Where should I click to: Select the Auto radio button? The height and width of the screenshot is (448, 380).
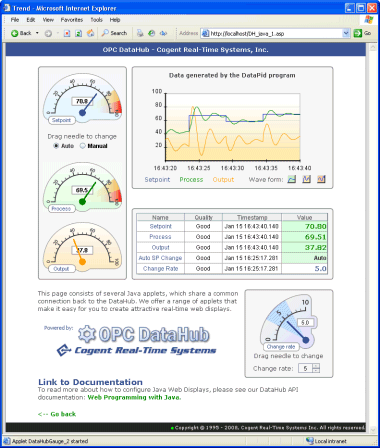coord(56,146)
